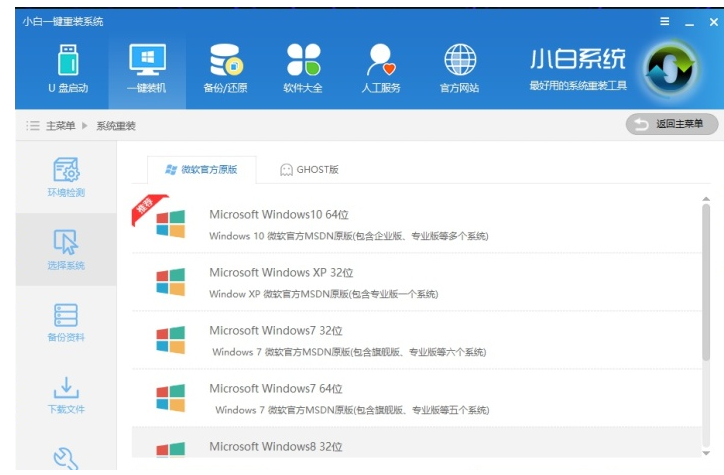Viewport: 724px width, 475px height.
Task: Go to 下载文件 download files step
Action: 66,395
